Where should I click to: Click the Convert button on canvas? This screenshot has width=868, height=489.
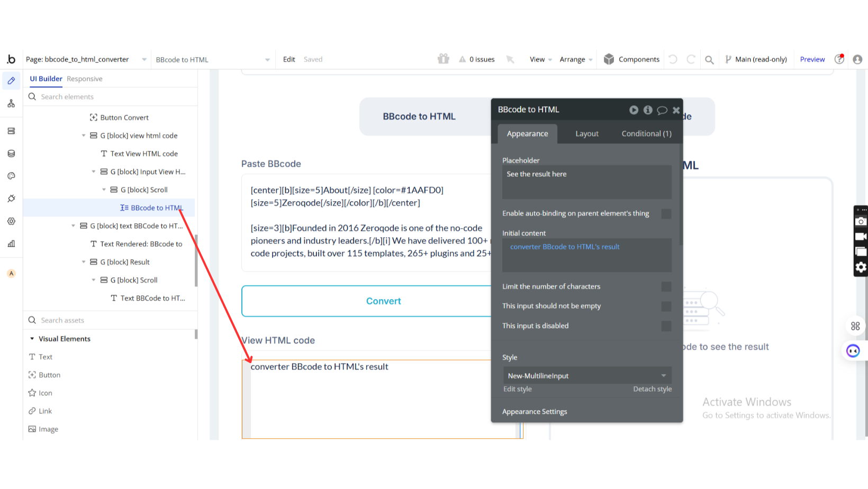(x=383, y=301)
